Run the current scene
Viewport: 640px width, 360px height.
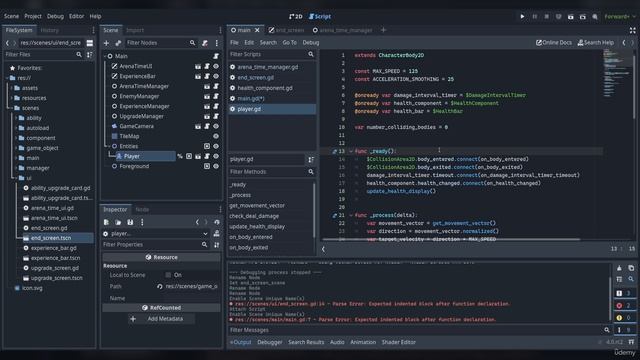click(x=571, y=17)
